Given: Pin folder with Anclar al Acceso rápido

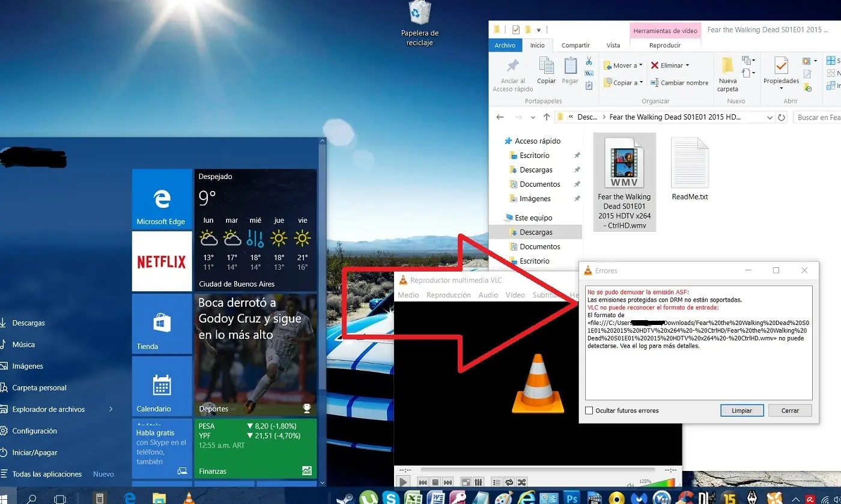Looking at the screenshot, I should pyautogui.click(x=512, y=73).
